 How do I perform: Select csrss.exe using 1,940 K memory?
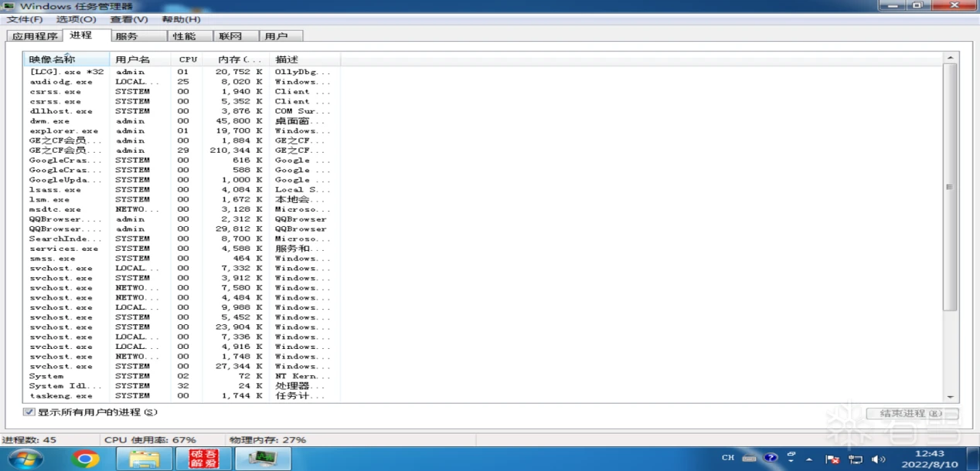coord(182,91)
